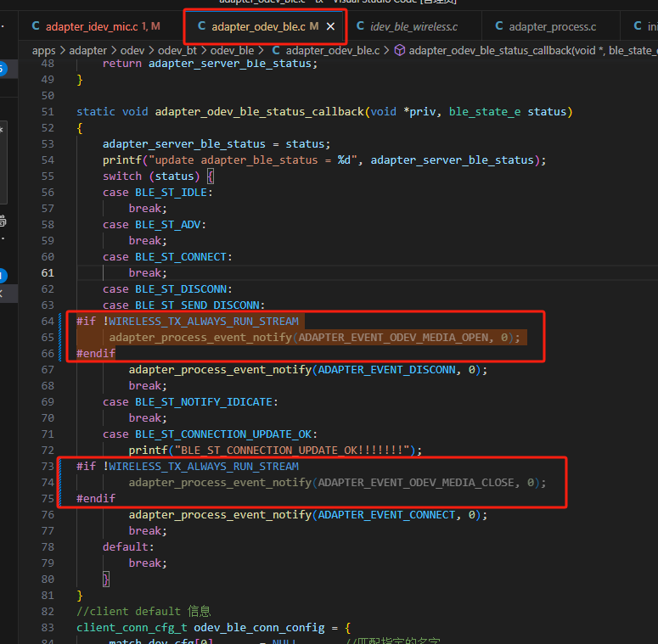Click the 'apps' breadcrumb segment
This screenshot has width=658, height=644.
pyautogui.click(x=43, y=51)
